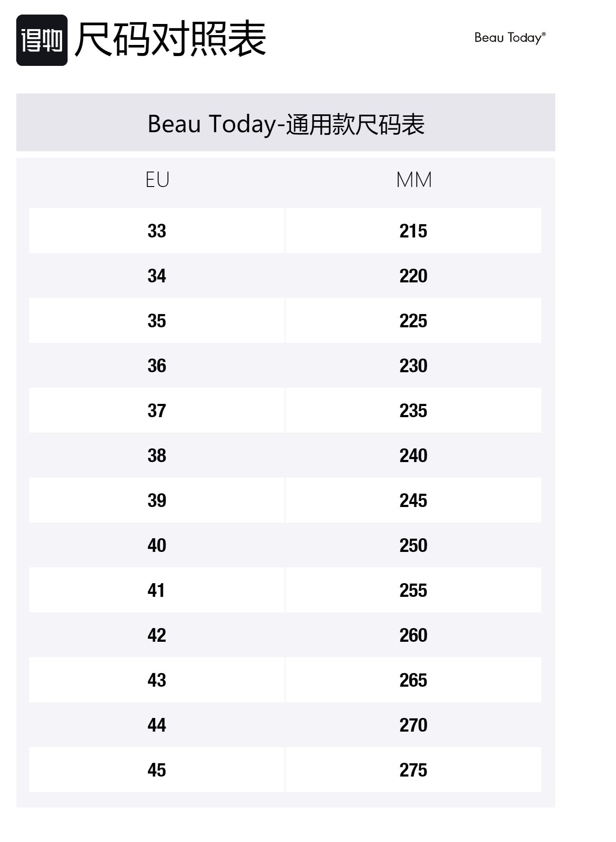This screenshot has height=842, width=616.
Task: Click the EU size 35 cell
Action: pos(157,321)
